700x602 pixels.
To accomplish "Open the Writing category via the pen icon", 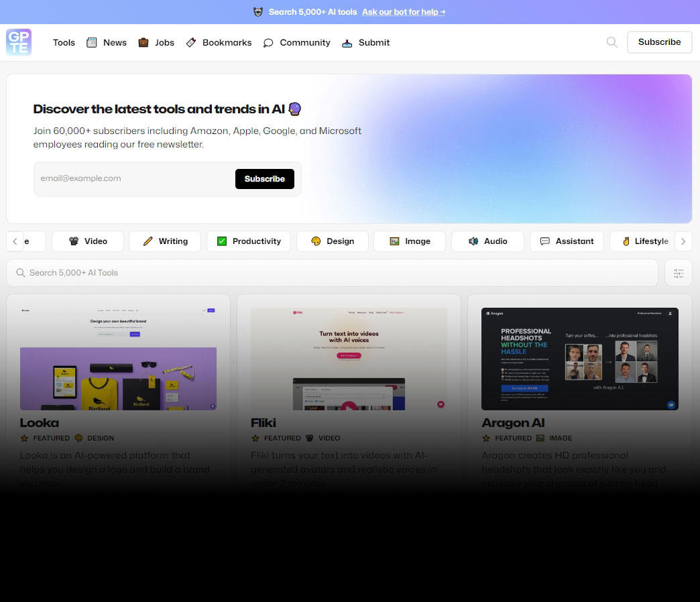I will coord(164,241).
